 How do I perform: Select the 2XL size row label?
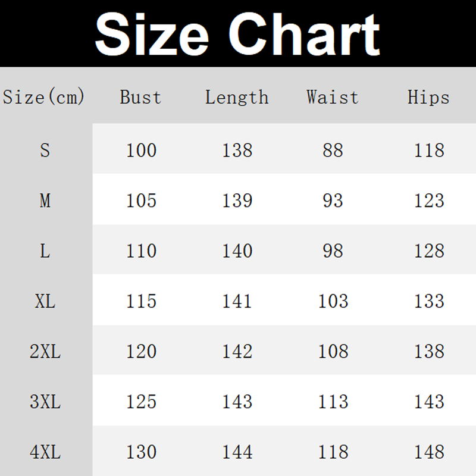click(x=45, y=352)
